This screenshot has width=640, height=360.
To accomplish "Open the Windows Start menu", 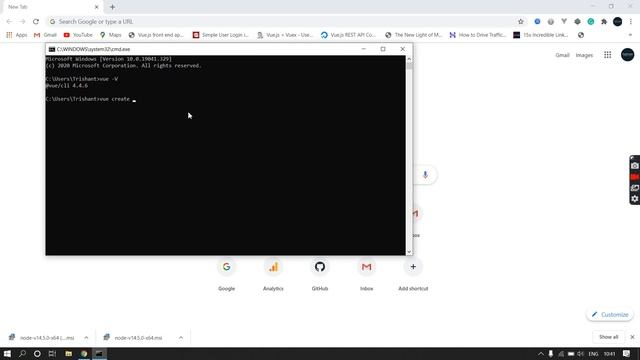I will click(x=7, y=353).
